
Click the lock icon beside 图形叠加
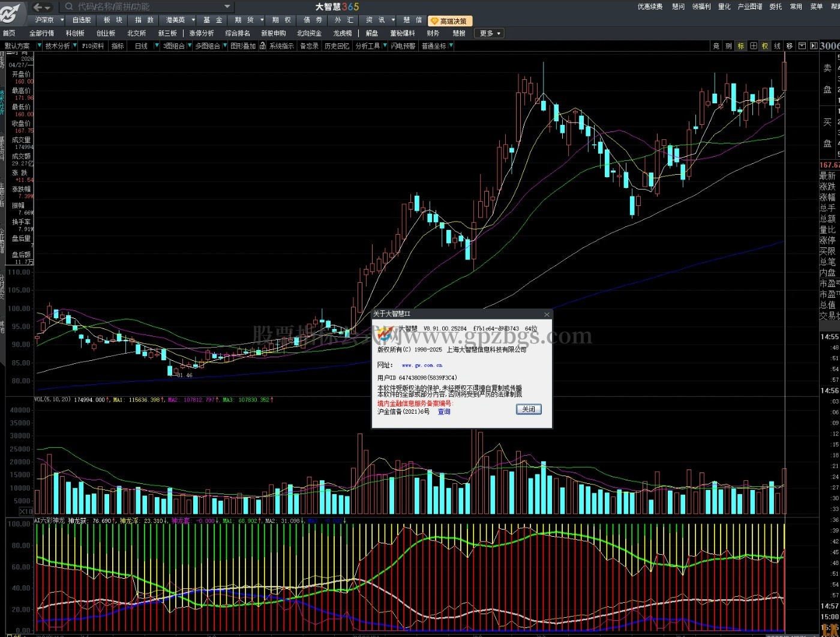(262, 46)
